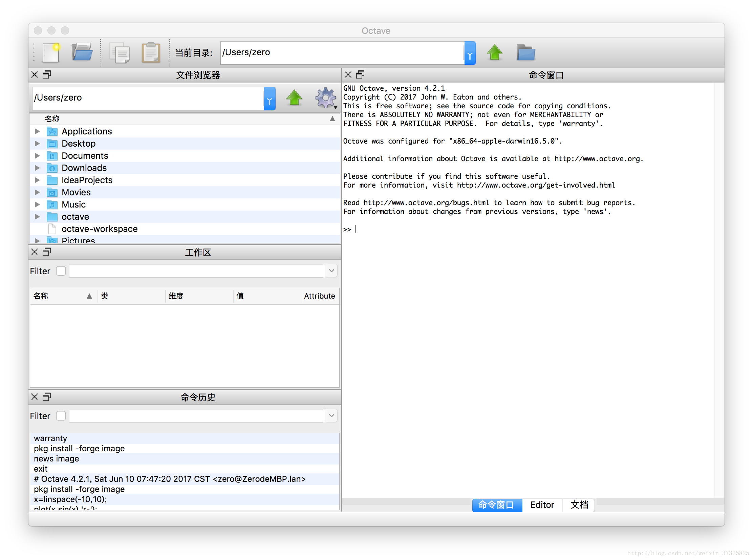
Task: Switch to the 文档 tab
Action: pyautogui.click(x=579, y=505)
